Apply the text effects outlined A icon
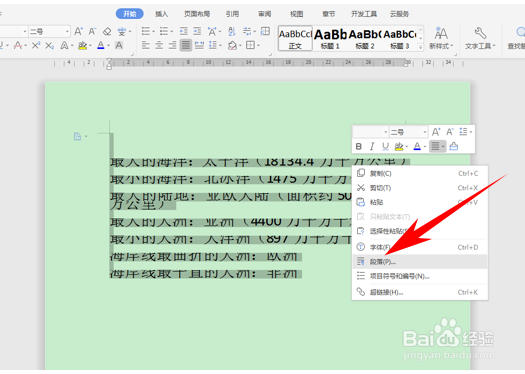Image resolution: width=525 pixels, height=374 pixels. [64, 45]
